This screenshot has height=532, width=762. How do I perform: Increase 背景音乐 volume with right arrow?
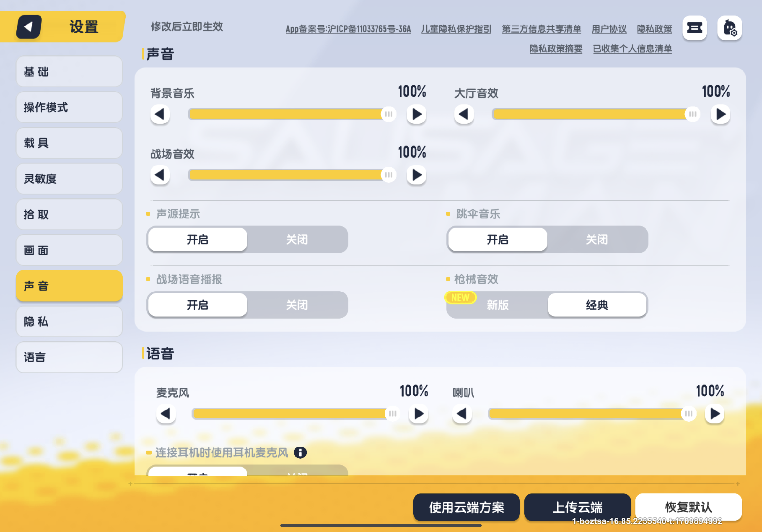coord(416,115)
